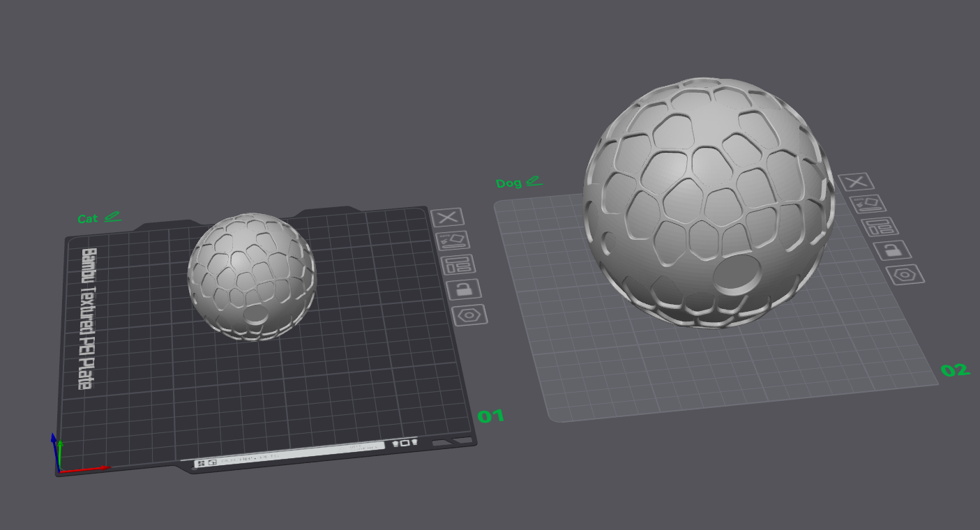Arrange objects on plate 02

tap(880, 227)
